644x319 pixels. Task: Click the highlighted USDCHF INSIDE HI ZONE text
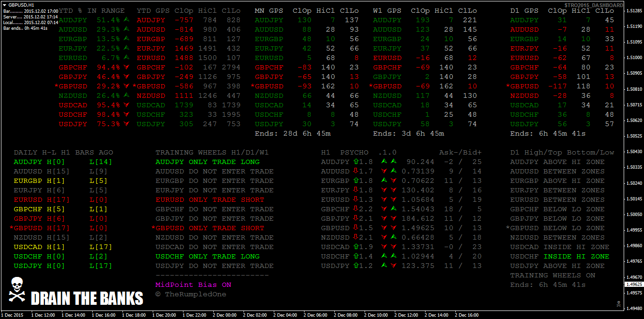tap(576, 256)
